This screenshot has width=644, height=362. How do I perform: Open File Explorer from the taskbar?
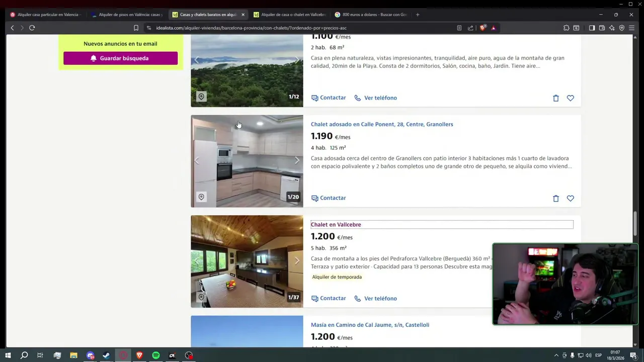73,355
